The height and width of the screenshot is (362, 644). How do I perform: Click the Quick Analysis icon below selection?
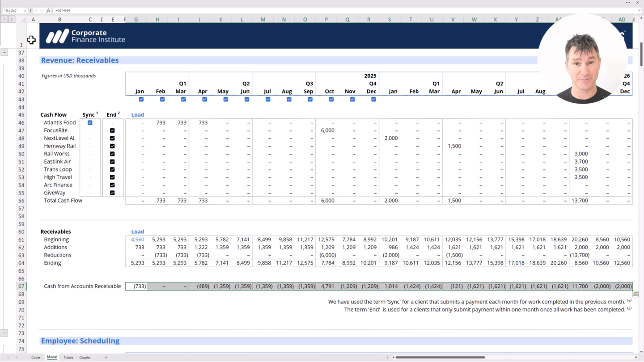tap(635, 294)
